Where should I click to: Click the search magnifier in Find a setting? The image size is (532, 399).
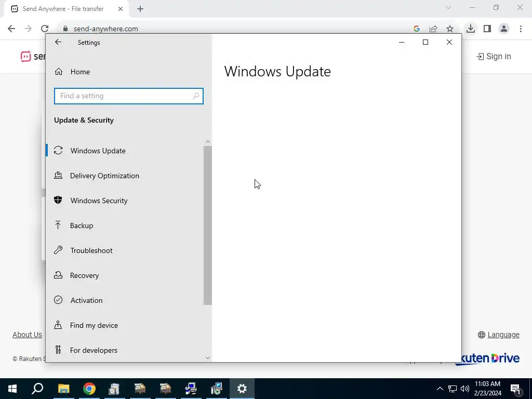coord(196,96)
